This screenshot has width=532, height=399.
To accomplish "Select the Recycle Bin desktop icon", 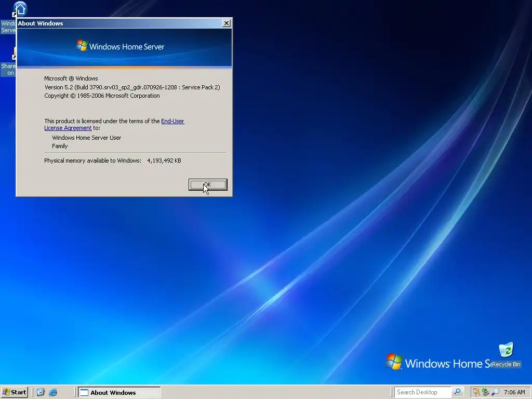I will (506, 355).
